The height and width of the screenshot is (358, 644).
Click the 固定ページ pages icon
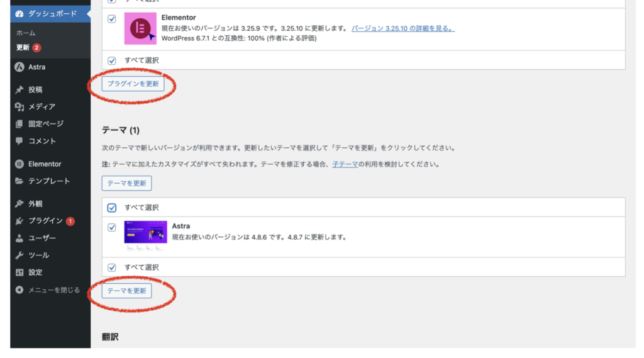[x=19, y=124]
